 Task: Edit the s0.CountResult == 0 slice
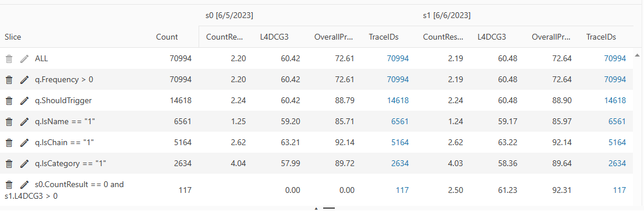[24, 184]
